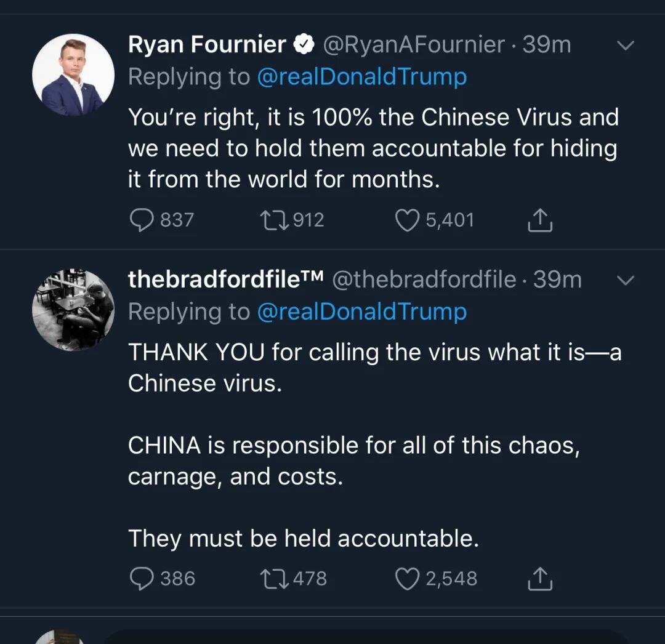Open dropdown chevron on thebradfordfile tweet
The height and width of the screenshot is (644, 665).
point(625,280)
